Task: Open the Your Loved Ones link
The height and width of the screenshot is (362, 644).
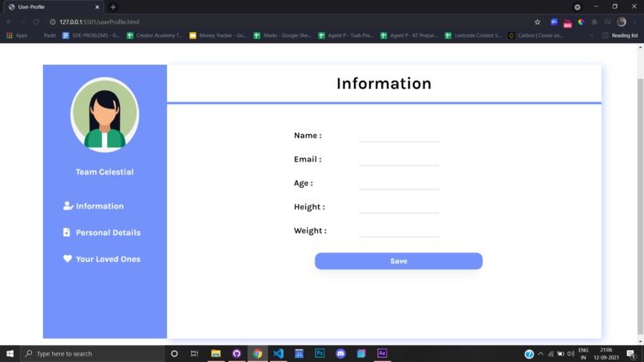Action: coord(108,259)
